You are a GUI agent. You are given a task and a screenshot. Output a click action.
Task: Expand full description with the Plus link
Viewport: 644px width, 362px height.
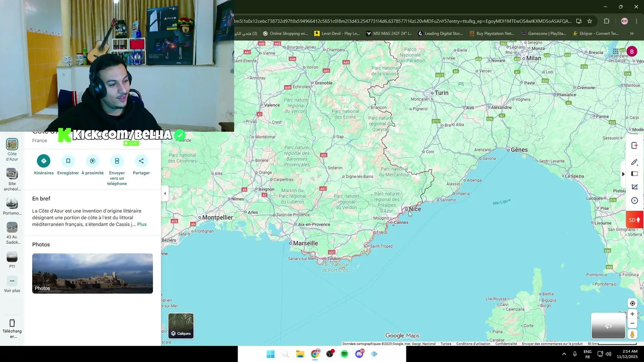[x=142, y=224]
